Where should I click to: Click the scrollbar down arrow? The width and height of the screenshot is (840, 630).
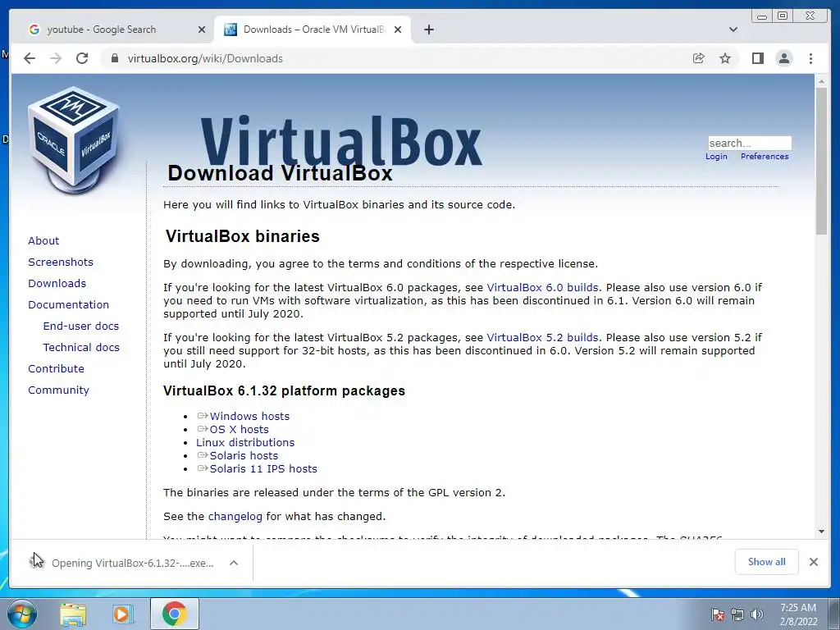821,532
